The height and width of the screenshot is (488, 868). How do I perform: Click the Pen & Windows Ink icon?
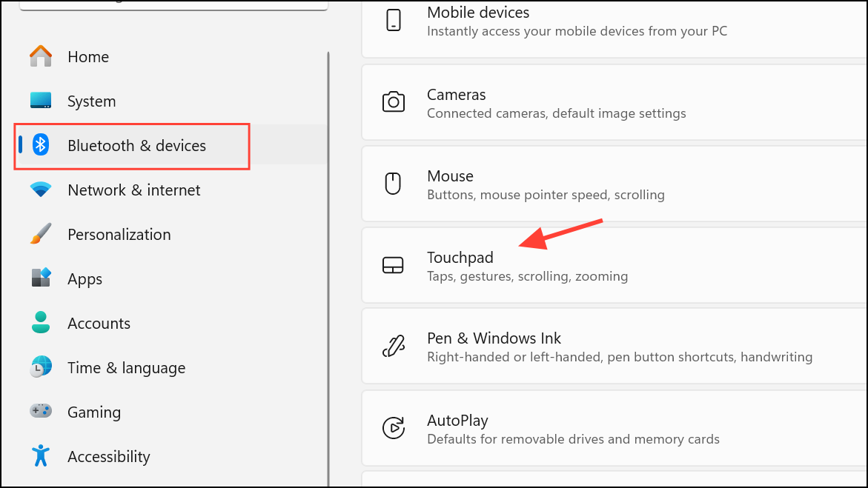394,346
